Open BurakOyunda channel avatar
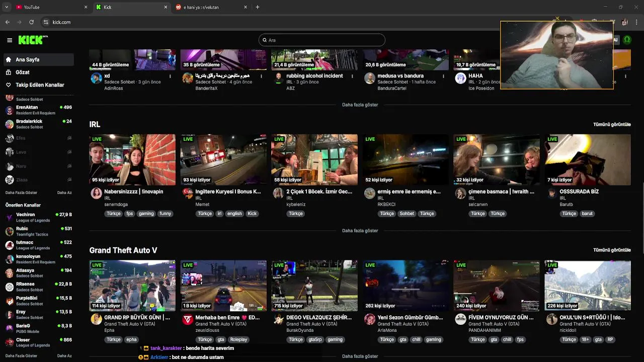The height and width of the screenshot is (362, 644). (278, 319)
